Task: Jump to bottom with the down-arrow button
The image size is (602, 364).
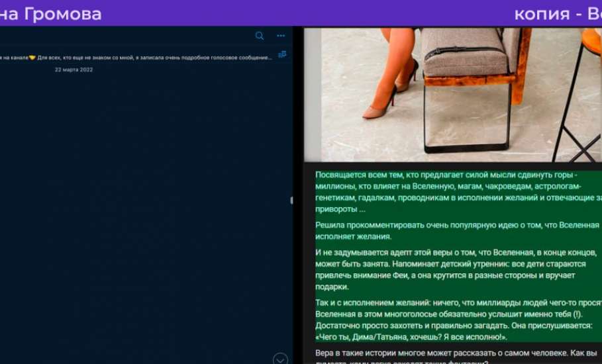Action: (281, 359)
